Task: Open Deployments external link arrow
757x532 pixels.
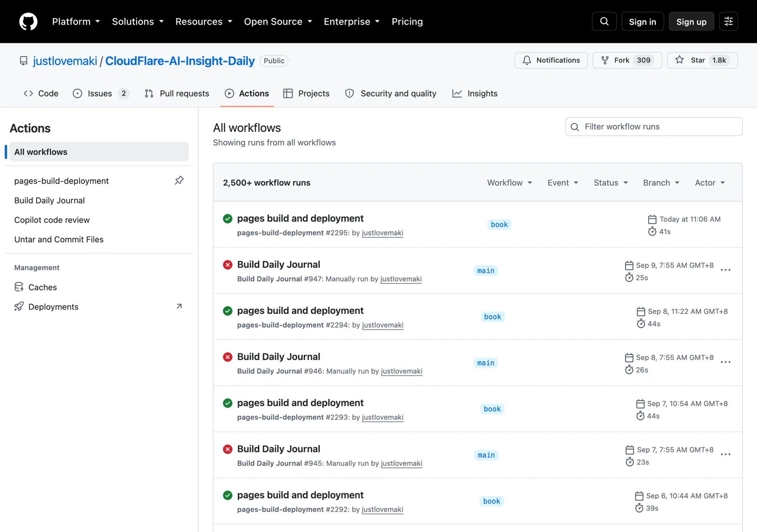Action: [179, 306]
